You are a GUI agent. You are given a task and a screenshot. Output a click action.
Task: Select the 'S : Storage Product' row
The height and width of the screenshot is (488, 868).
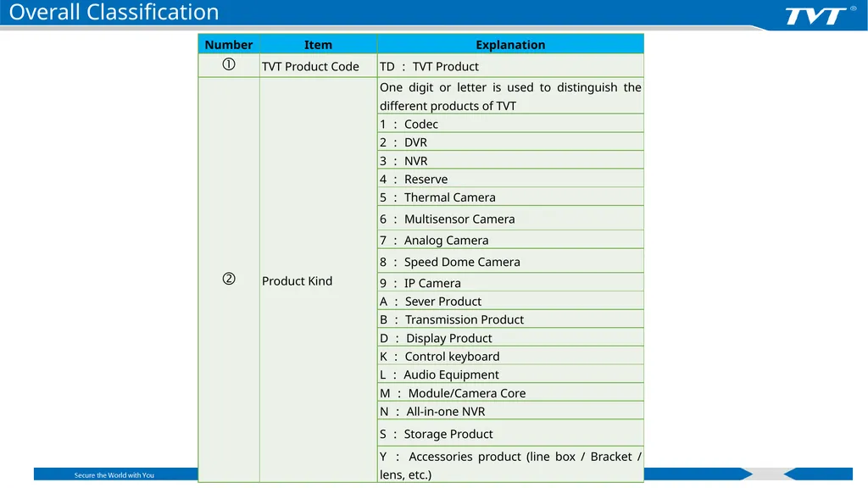coord(510,433)
